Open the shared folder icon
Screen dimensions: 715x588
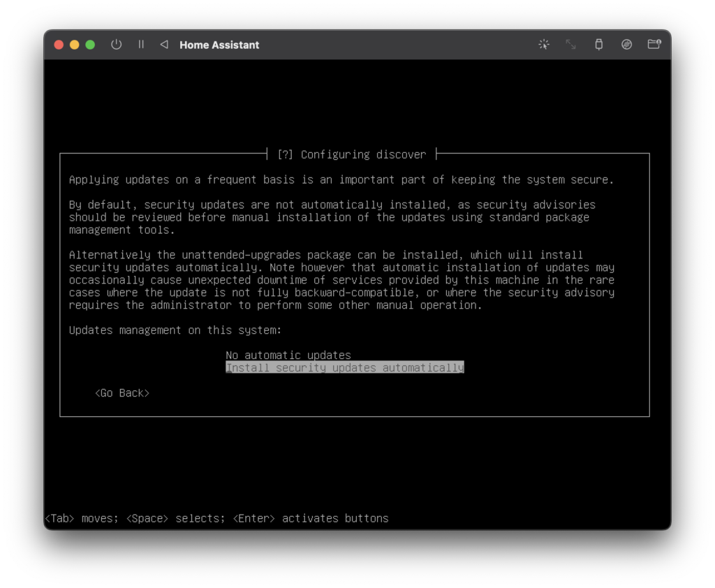click(654, 44)
